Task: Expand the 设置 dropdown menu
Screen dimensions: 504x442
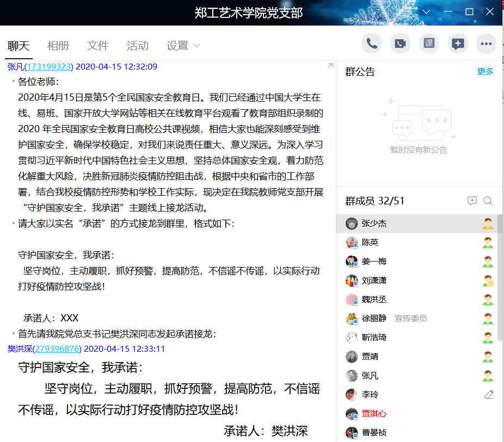Action: pyautogui.click(x=183, y=46)
